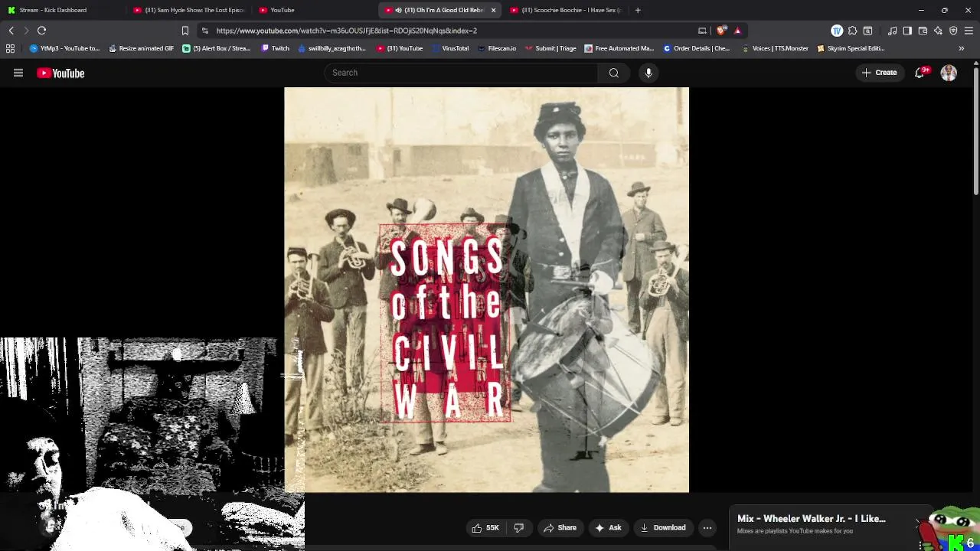Viewport: 980px width, 551px height.
Task: Open the TV extension icon
Action: coord(837,31)
